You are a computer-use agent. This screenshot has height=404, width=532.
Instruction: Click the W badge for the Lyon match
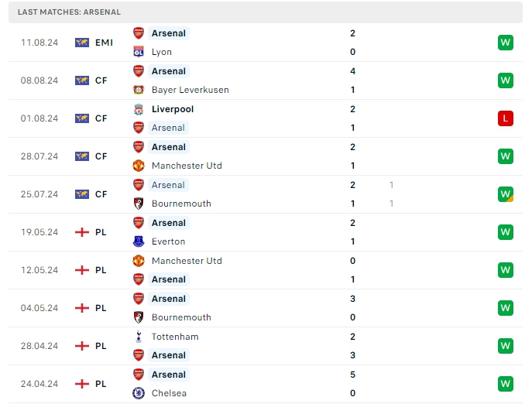coord(506,43)
